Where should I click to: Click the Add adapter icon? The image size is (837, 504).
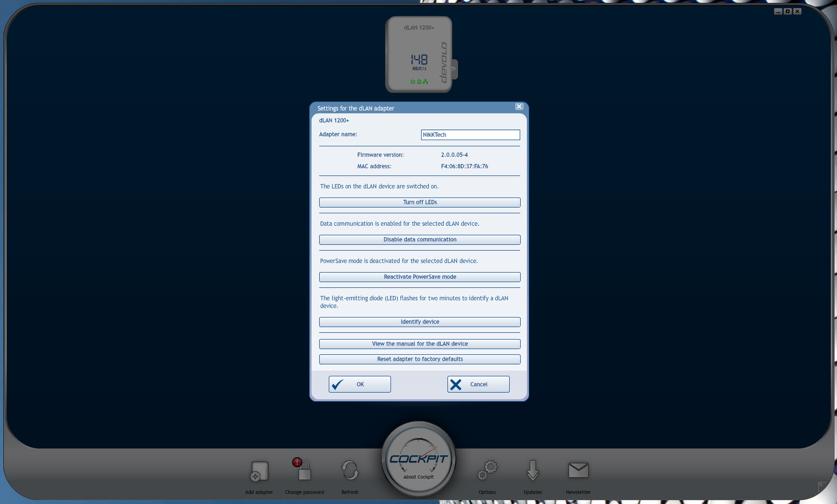(259, 471)
